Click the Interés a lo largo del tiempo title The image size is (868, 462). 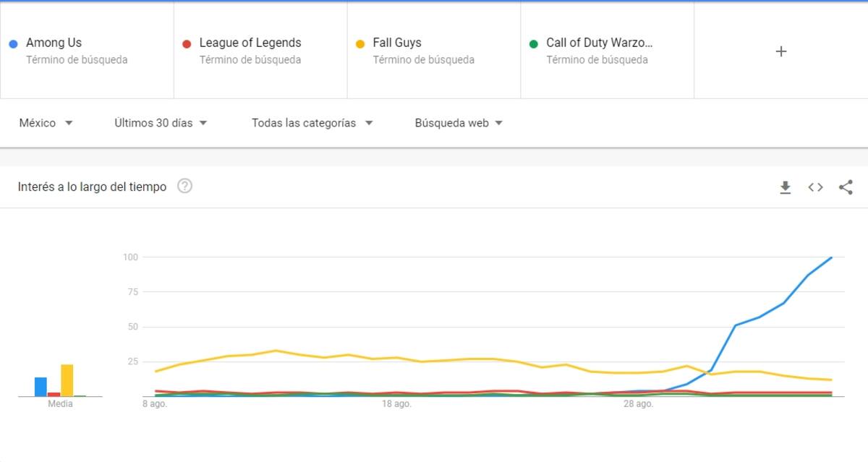pos(92,187)
